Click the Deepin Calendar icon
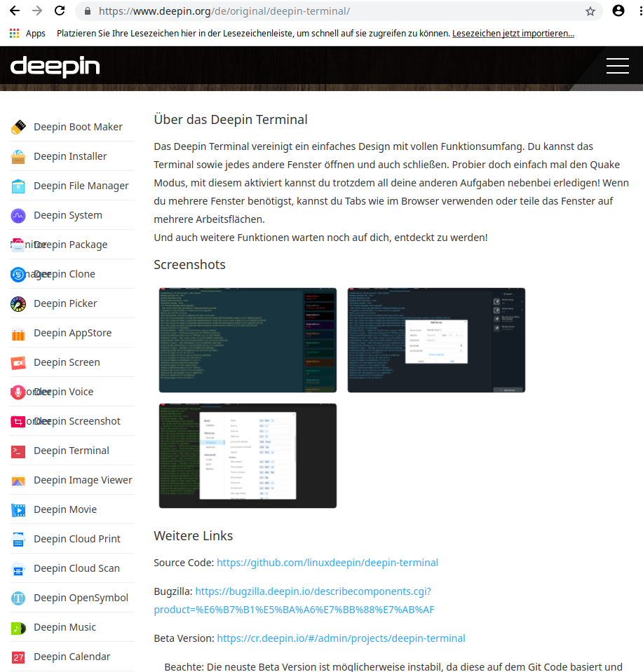This screenshot has width=643, height=672. tap(18, 657)
